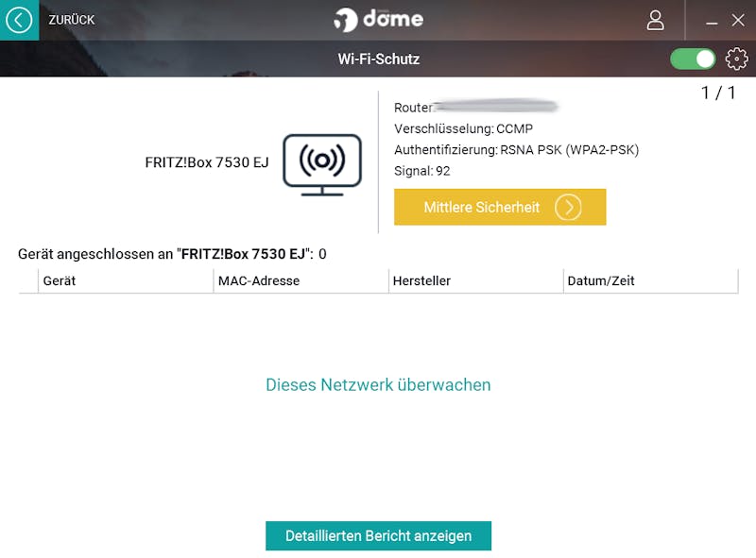756x558 pixels.
Task: Click the Authentifizierung RSNA PSK line
Action: coord(516,150)
